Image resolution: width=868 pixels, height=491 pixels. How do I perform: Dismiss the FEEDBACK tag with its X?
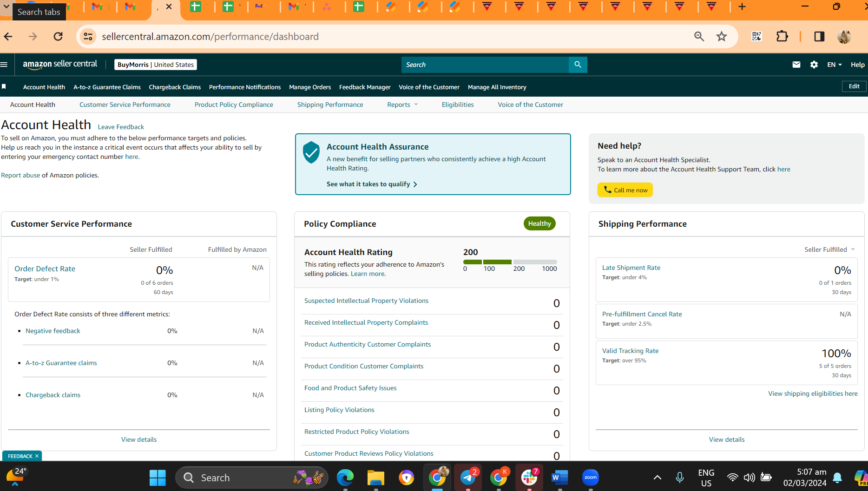[x=37, y=456]
